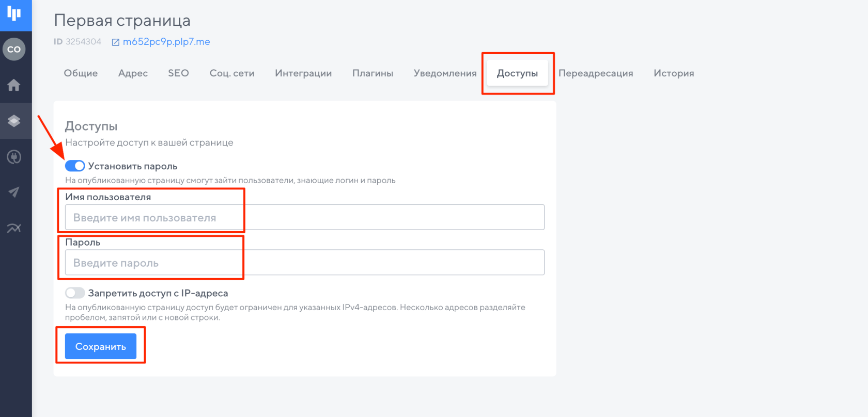Switch to the Адрес tab
Viewport: 868px width, 417px height.
coord(133,73)
